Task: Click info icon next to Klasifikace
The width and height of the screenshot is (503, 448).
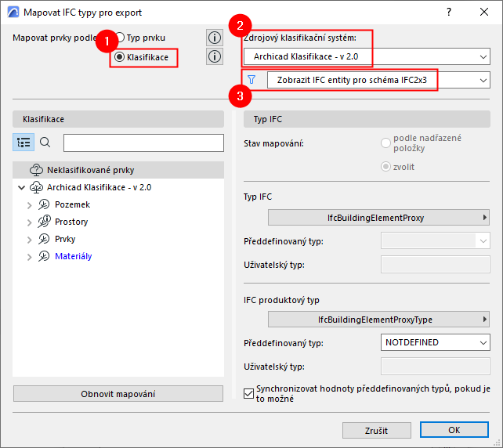Action: point(215,56)
